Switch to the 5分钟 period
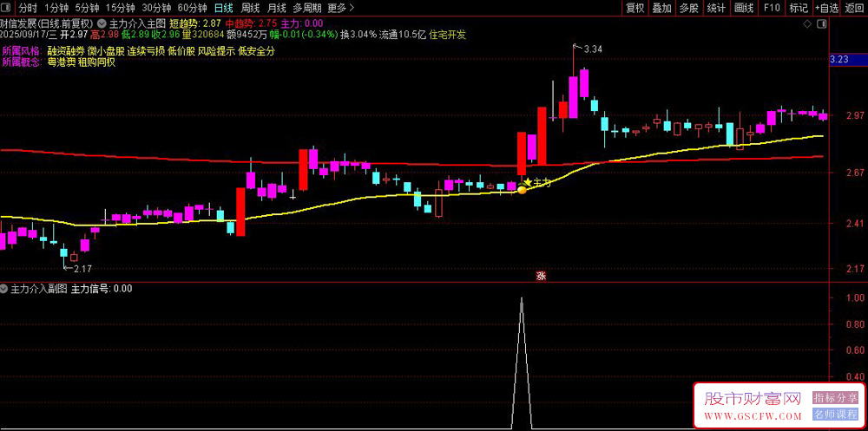Screen dimensions: 868x431 (x=87, y=8)
